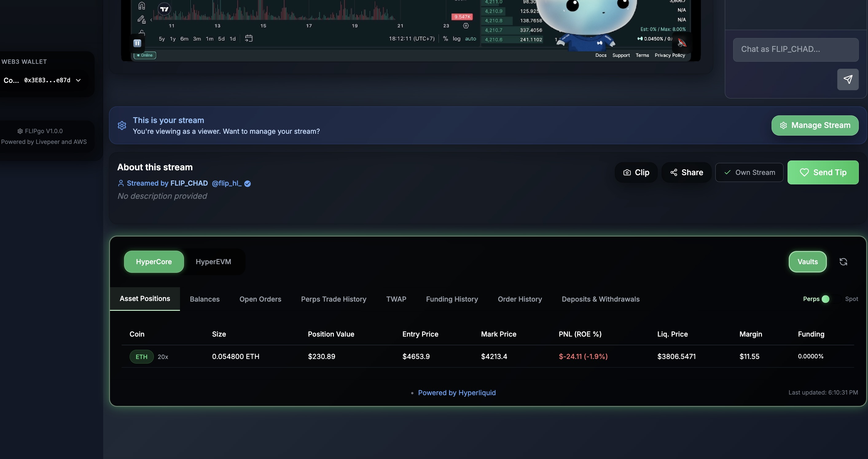
Task: Open the Privacy Policy link in stream footer
Action: tap(670, 55)
